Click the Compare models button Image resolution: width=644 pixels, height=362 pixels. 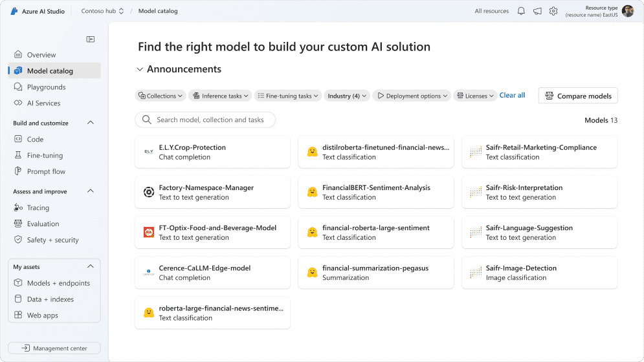[578, 96]
